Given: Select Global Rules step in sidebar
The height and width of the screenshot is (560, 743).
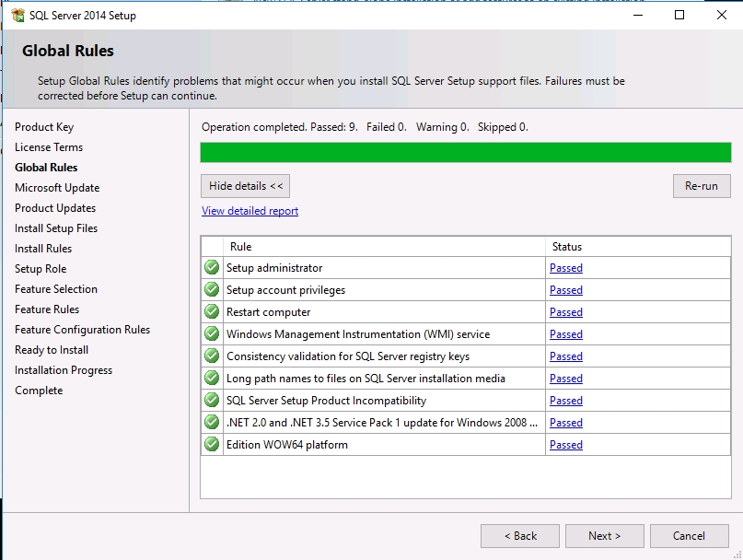Looking at the screenshot, I should pos(46,168).
